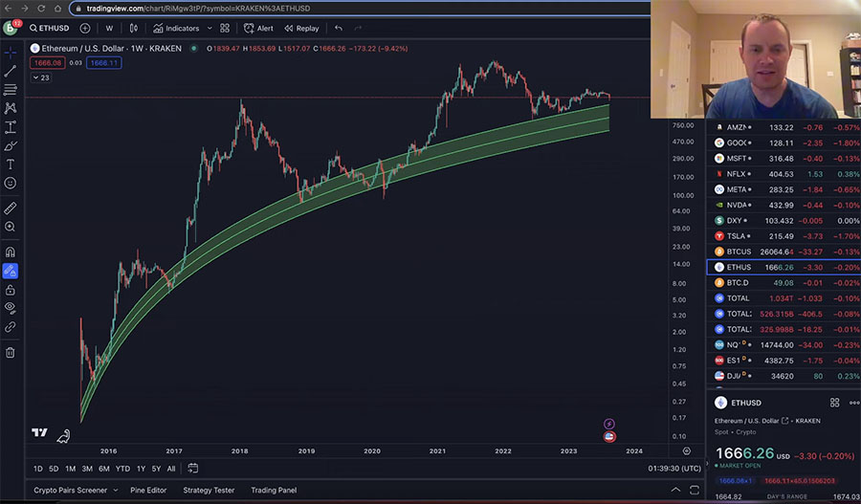The height and width of the screenshot is (504, 861).
Task: Set chart range to 3M
Action: click(x=87, y=469)
